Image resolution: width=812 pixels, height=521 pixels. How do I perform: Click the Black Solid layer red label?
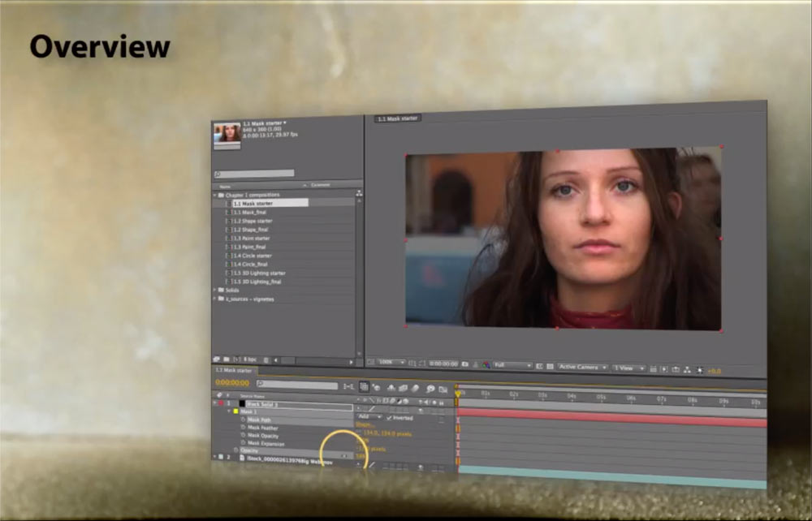tap(221, 403)
